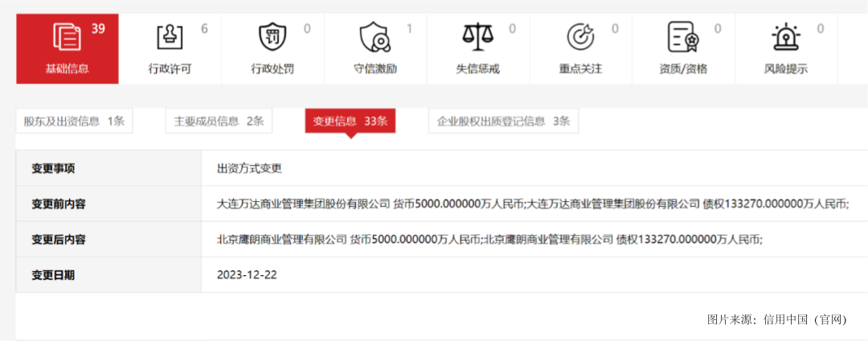Switch to 守信激励 tab label
This screenshot has width=868, height=341.
(x=375, y=70)
